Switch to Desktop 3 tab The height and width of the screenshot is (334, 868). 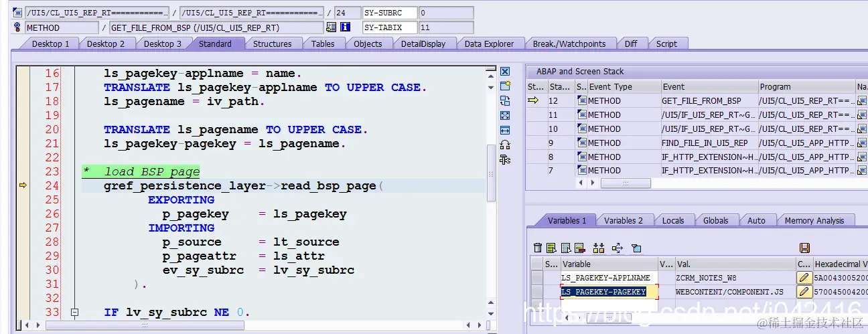[x=163, y=44]
